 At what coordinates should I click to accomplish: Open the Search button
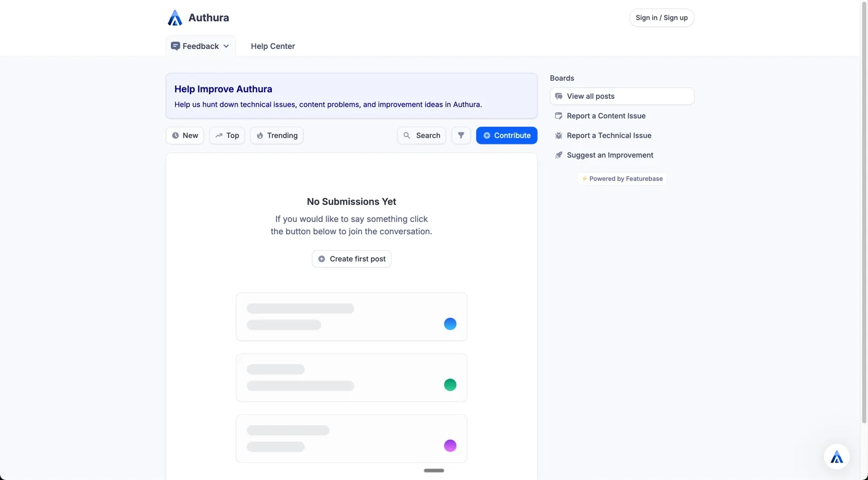click(x=422, y=136)
